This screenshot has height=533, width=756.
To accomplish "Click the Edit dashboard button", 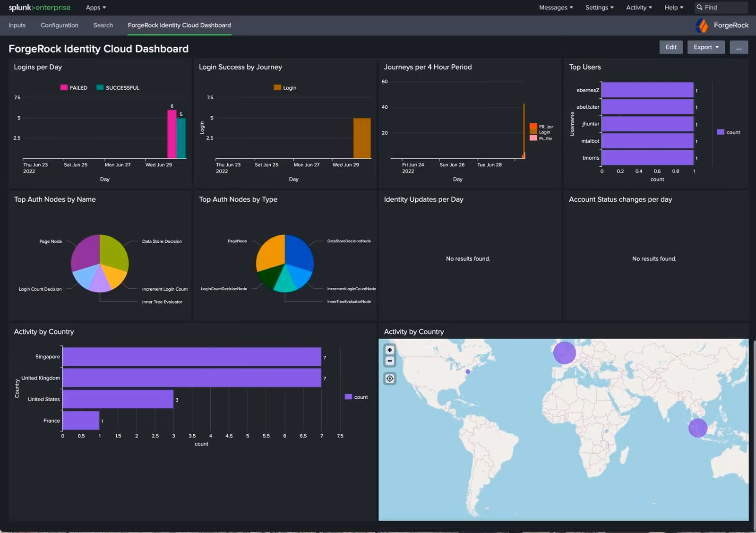I will [x=671, y=47].
